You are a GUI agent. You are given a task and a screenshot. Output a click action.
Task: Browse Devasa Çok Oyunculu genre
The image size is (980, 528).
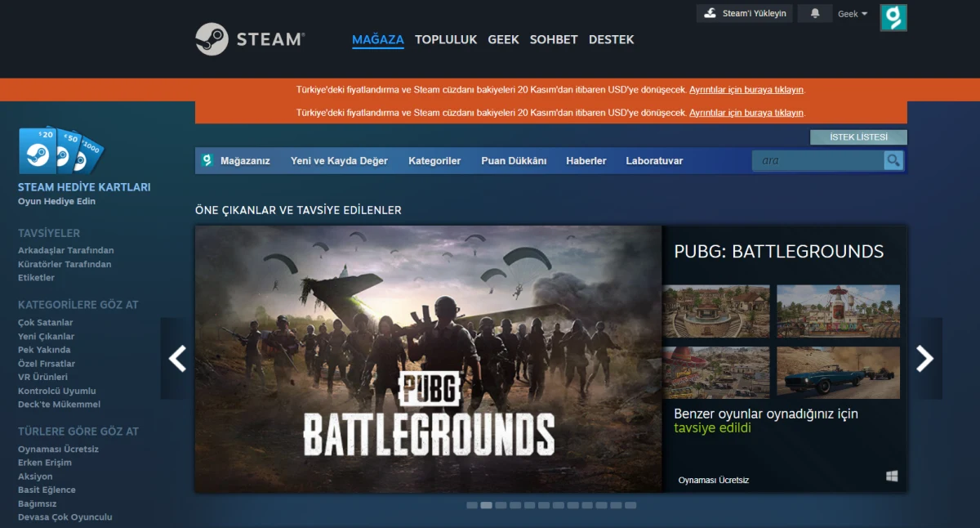[65, 517]
